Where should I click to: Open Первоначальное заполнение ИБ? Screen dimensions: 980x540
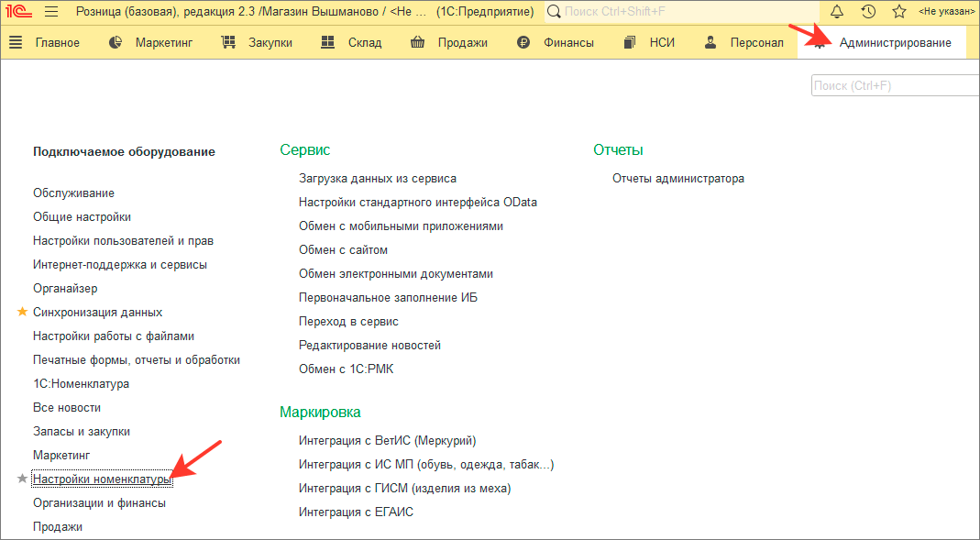[x=388, y=297]
